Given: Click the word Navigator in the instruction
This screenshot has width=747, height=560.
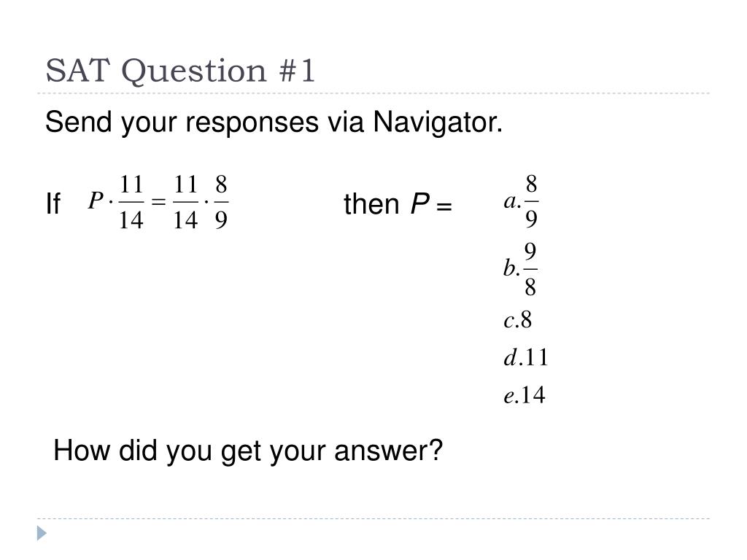Looking at the screenshot, I should pyautogui.click(x=438, y=122).
